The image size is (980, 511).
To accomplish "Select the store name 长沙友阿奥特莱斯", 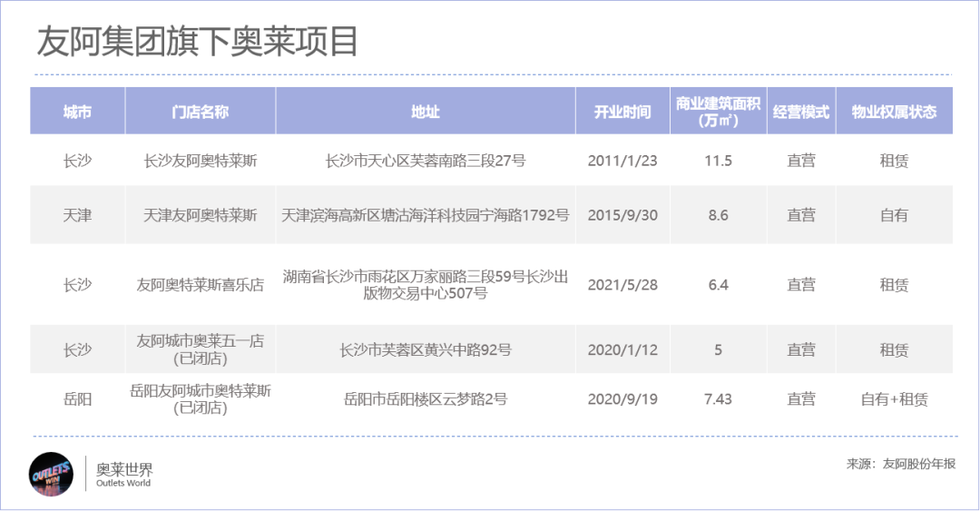I will click(x=200, y=161).
